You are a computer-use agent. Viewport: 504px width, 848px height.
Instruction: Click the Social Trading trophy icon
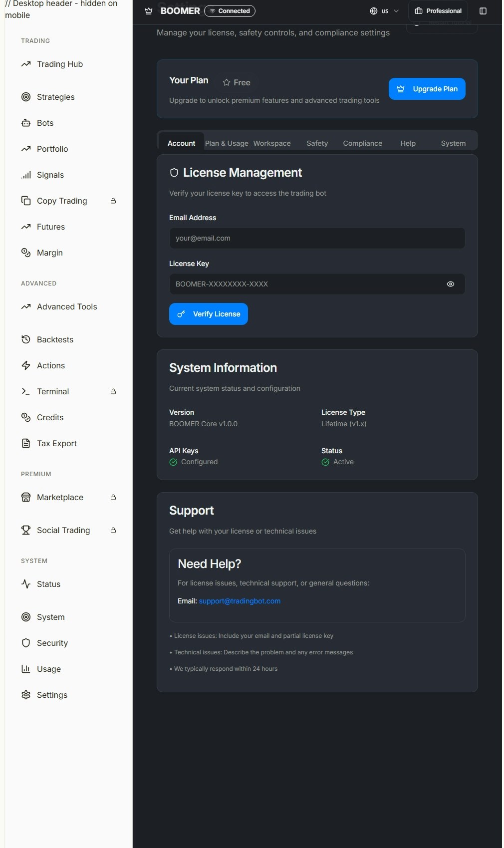coord(26,530)
